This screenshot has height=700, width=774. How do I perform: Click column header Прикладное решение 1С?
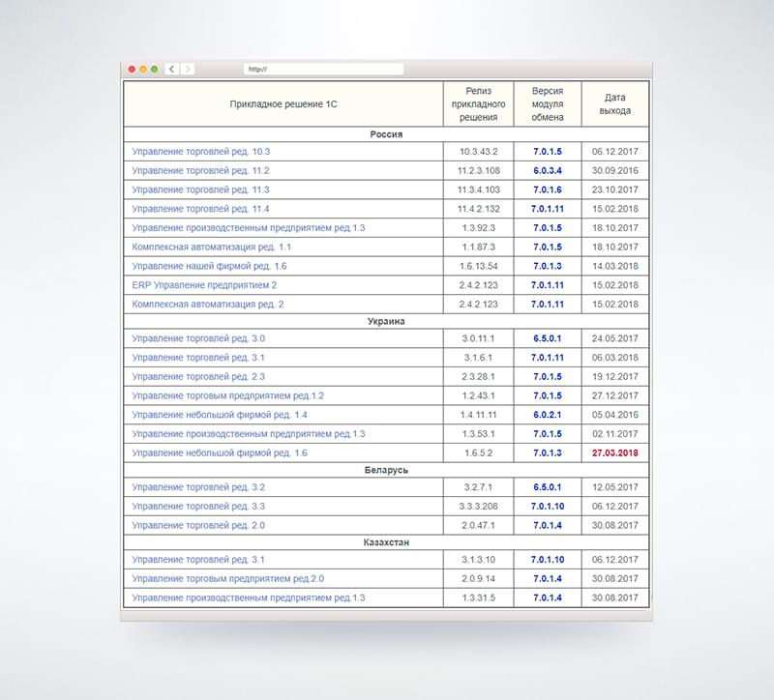tap(283, 104)
